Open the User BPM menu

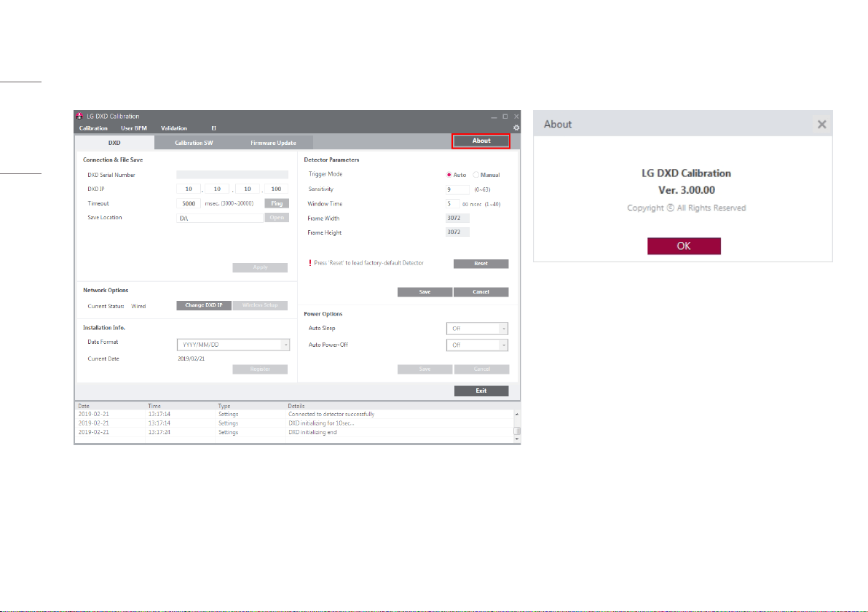click(x=134, y=128)
